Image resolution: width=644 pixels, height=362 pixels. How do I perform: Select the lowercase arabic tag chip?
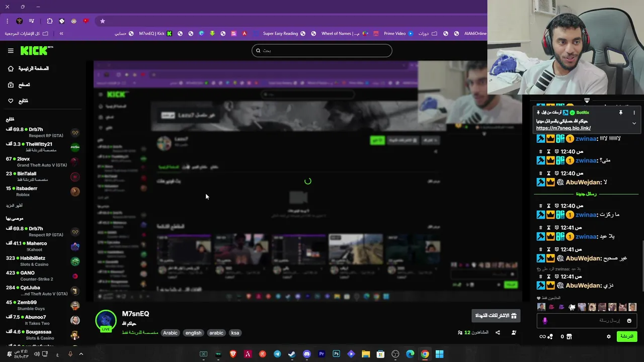[x=216, y=333]
